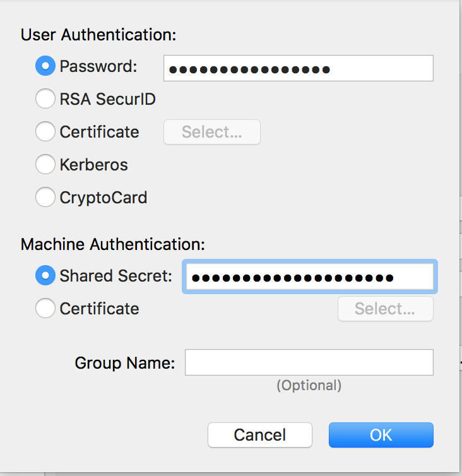Click the 'User Authentication:' heading
This screenshot has height=476, width=462.
98,35
